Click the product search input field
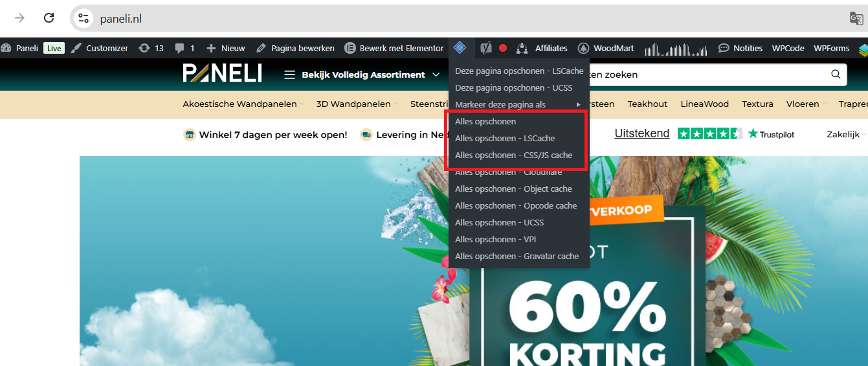 pyautogui.click(x=706, y=74)
